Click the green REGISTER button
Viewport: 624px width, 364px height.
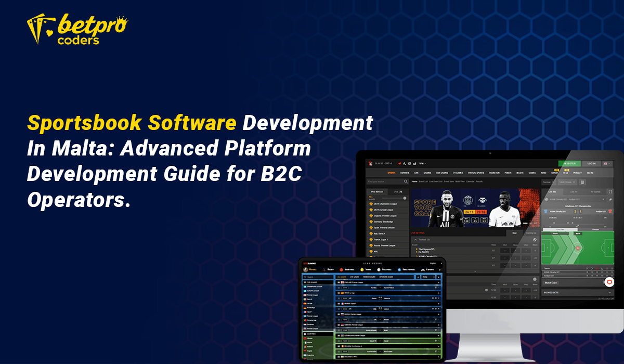click(570, 163)
